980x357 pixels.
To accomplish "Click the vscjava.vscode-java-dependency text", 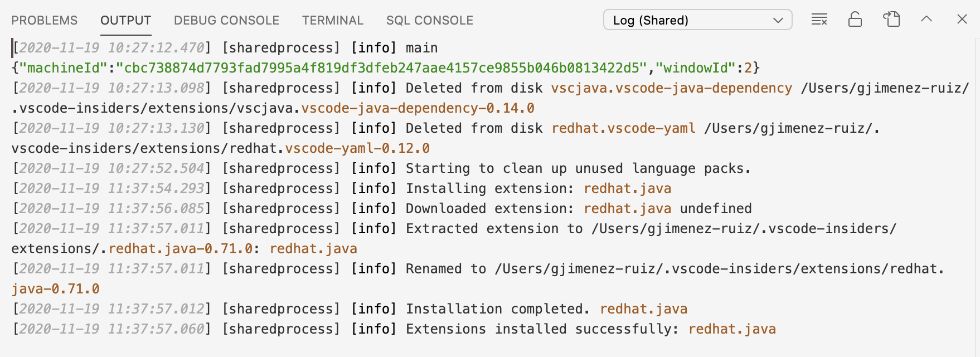I will point(670,88).
